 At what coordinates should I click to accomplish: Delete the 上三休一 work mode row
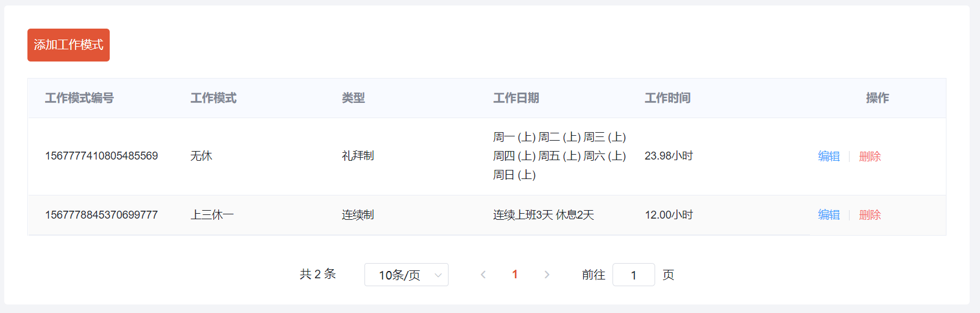tap(870, 215)
